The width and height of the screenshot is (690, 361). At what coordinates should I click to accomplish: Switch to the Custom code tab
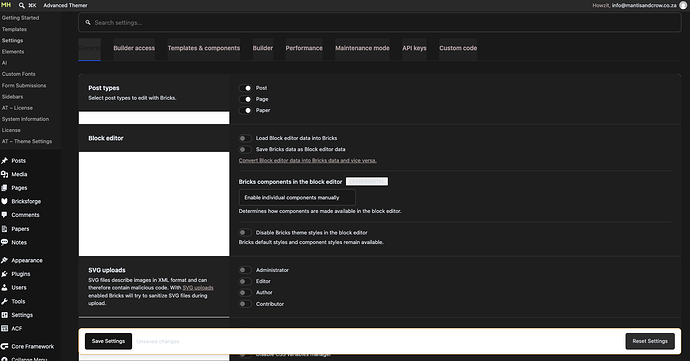tap(458, 48)
